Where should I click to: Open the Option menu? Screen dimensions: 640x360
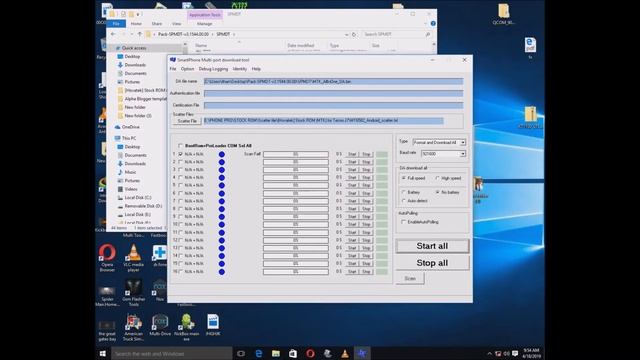(187, 69)
